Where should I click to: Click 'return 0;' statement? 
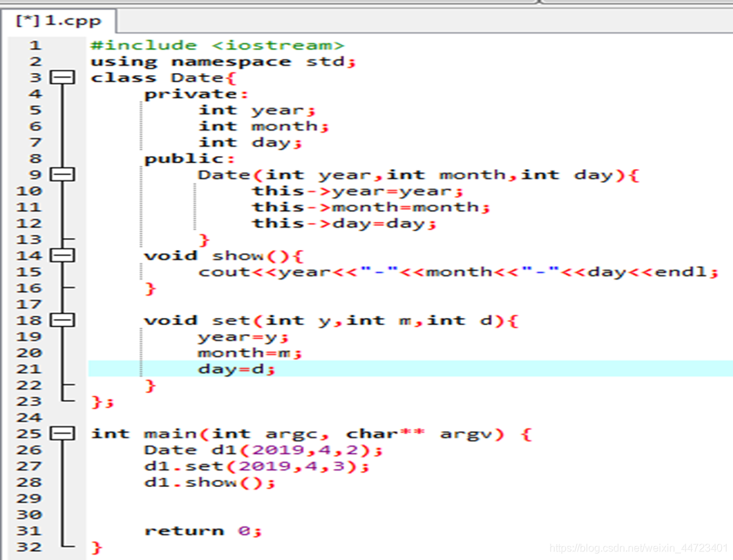pyautogui.click(x=203, y=531)
